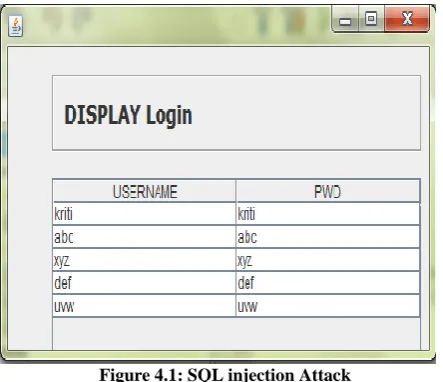Select password cell 'xyz'
The height and width of the screenshot is (382, 443).
pyautogui.click(x=328, y=260)
